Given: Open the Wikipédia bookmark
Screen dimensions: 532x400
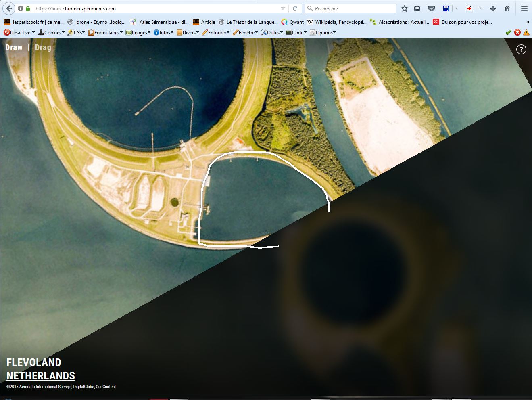Looking at the screenshot, I should coord(337,22).
